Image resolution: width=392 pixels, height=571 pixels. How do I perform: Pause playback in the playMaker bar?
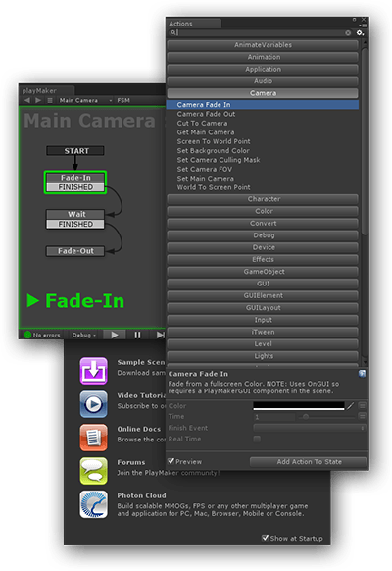(137, 335)
